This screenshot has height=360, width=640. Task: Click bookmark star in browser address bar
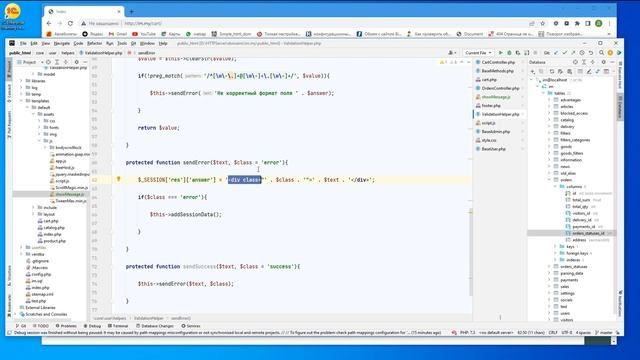(542, 23)
